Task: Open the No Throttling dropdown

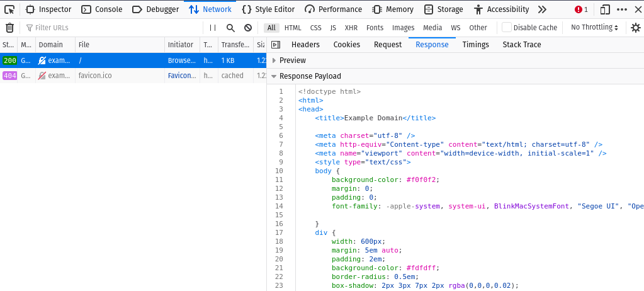Action: 594,28
